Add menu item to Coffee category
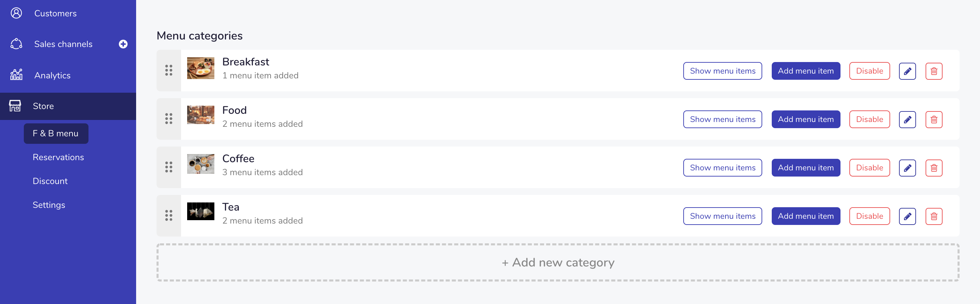The width and height of the screenshot is (980, 304). [x=805, y=168]
